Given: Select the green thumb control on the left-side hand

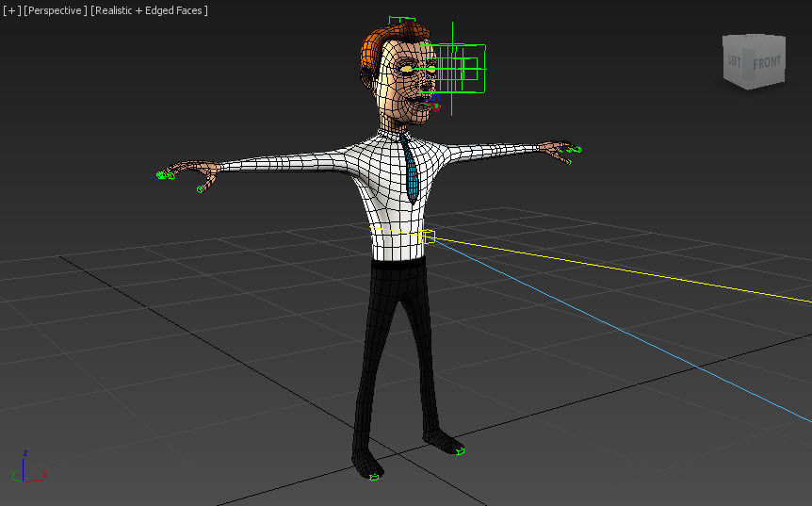Looking at the screenshot, I should coord(201,189).
